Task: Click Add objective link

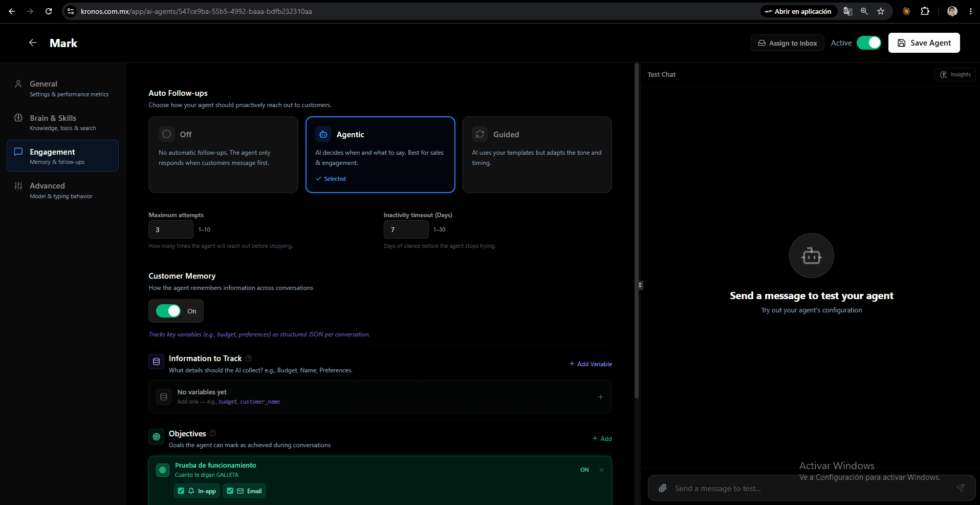Action: (x=602, y=439)
